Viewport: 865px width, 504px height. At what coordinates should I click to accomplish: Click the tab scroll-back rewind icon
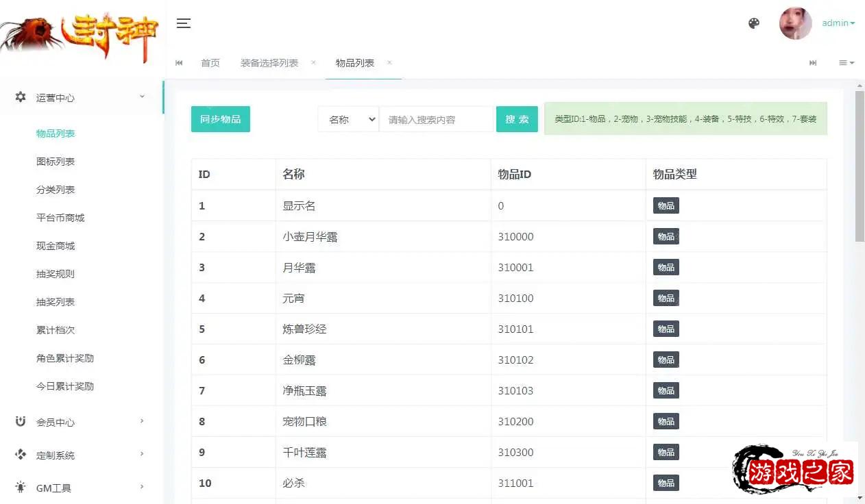179,63
